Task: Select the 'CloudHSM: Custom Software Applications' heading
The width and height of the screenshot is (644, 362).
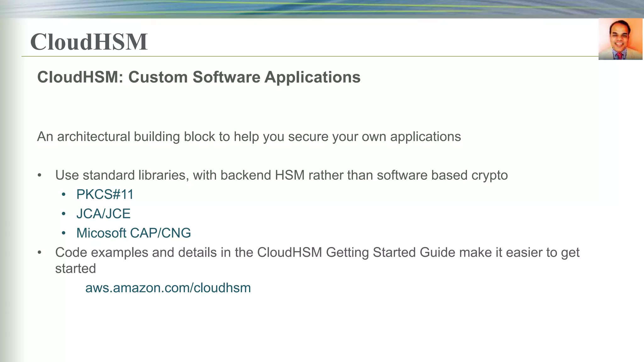Action: (x=199, y=77)
